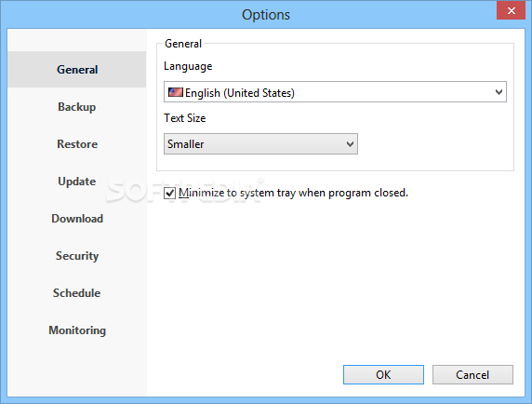Viewport: 532px width, 404px height.
Task: Click the Cancel button
Action: pos(472,375)
